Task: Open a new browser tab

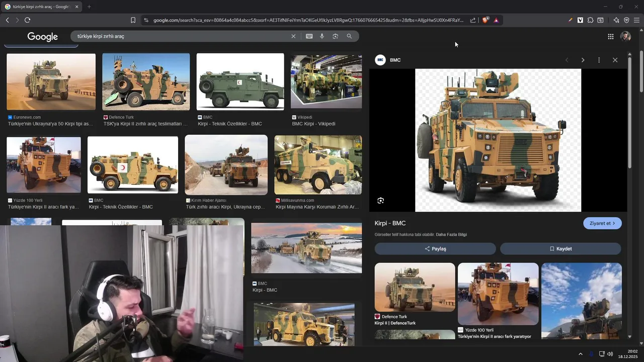Action: [x=89, y=7]
